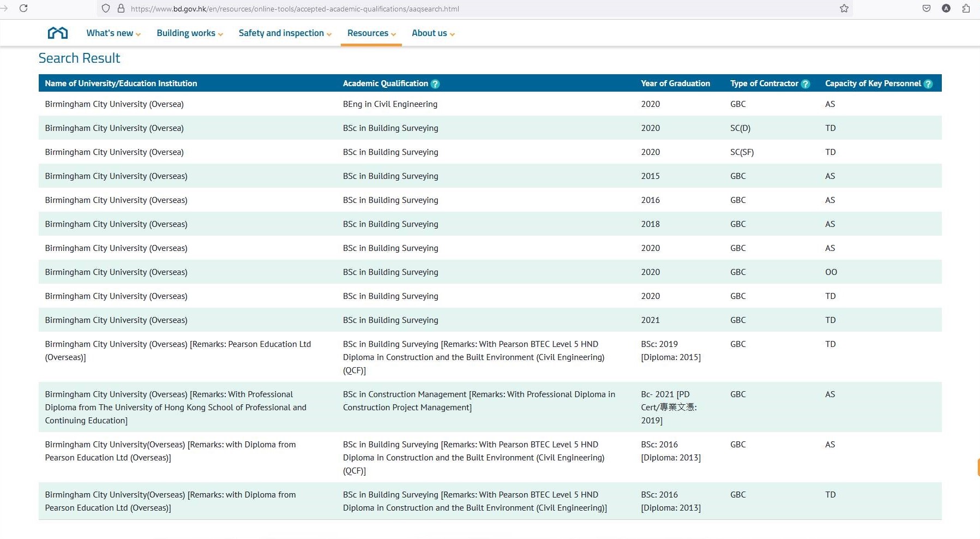Click the padlock site security icon
Image resolution: width=980 pixels, height=539 pixels.
[121, 9]
